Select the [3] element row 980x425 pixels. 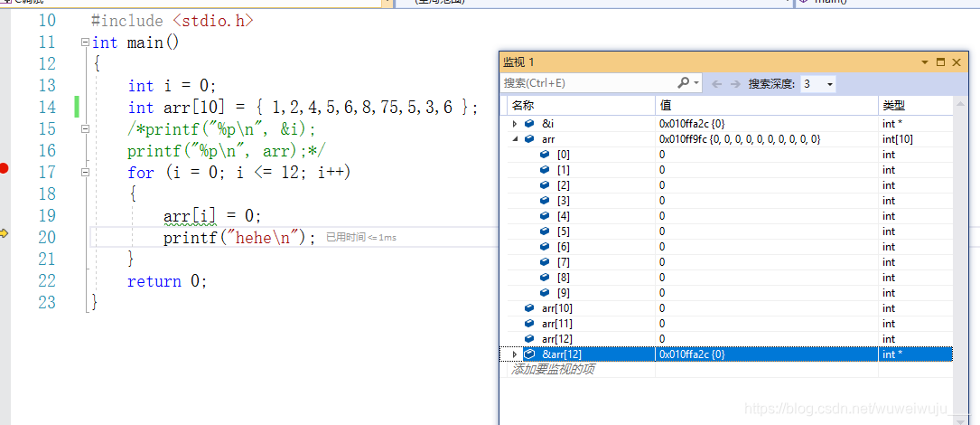(x=727, y=201)
